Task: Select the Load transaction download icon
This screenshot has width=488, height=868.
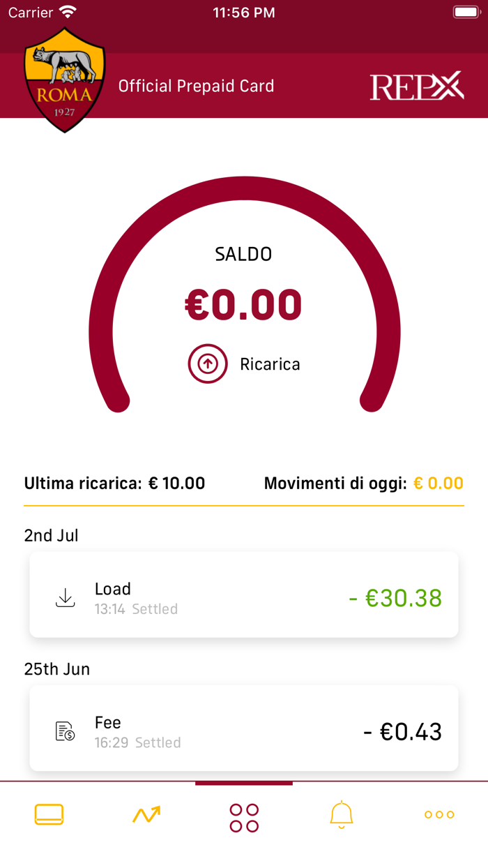Action: click(65, 597)
